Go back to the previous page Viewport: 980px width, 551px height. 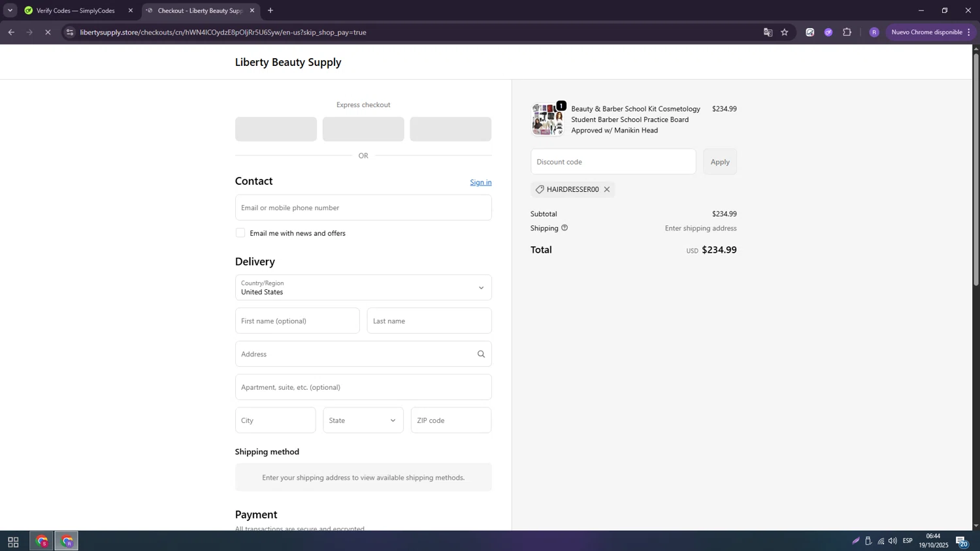click(11, 32)
